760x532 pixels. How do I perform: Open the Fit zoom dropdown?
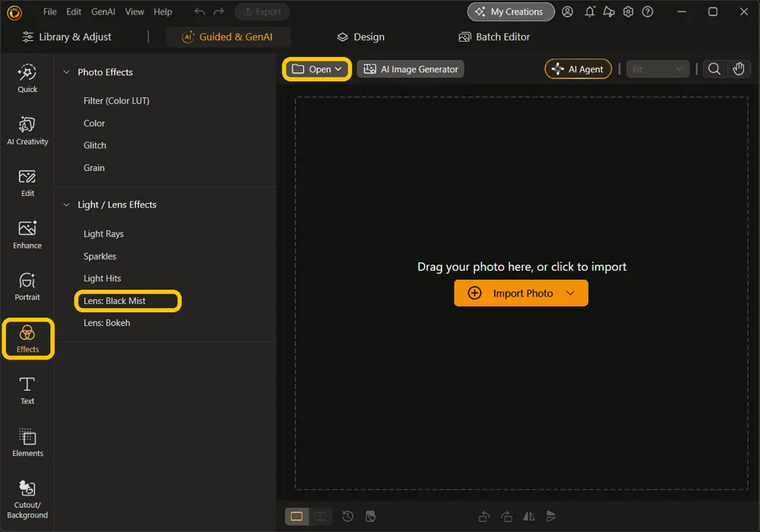[657, 69]
